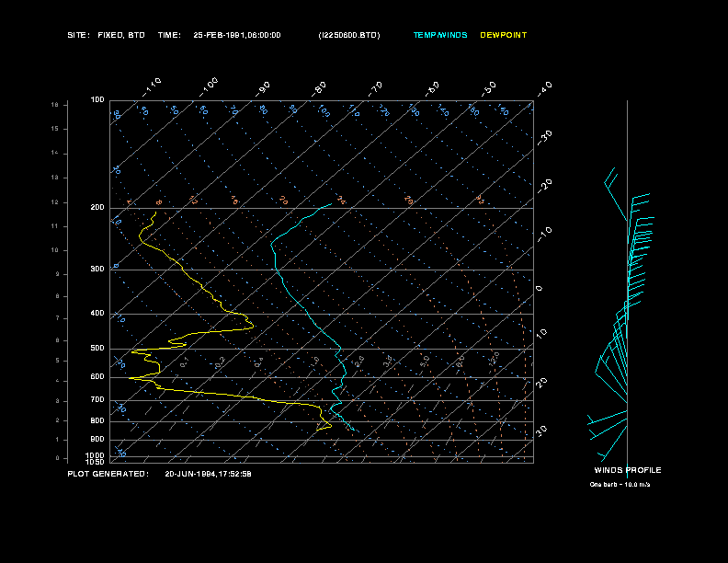Screen dimensions: 728x563
Task: Click the 14 km tick on height axis
Action: pyautogui.click(x=55, y=153)
